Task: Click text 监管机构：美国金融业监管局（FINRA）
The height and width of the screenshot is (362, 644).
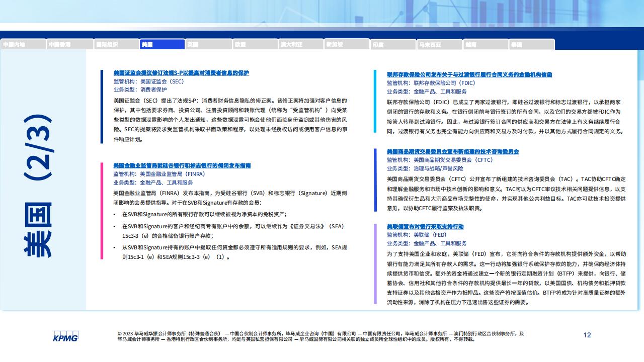Action: click(x=159, y=174)
